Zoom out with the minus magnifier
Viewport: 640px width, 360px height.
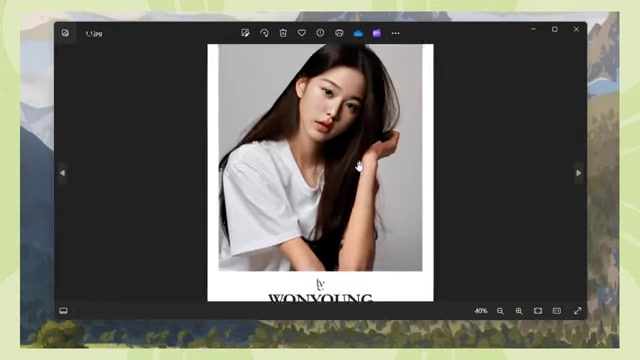click(500, 311)
